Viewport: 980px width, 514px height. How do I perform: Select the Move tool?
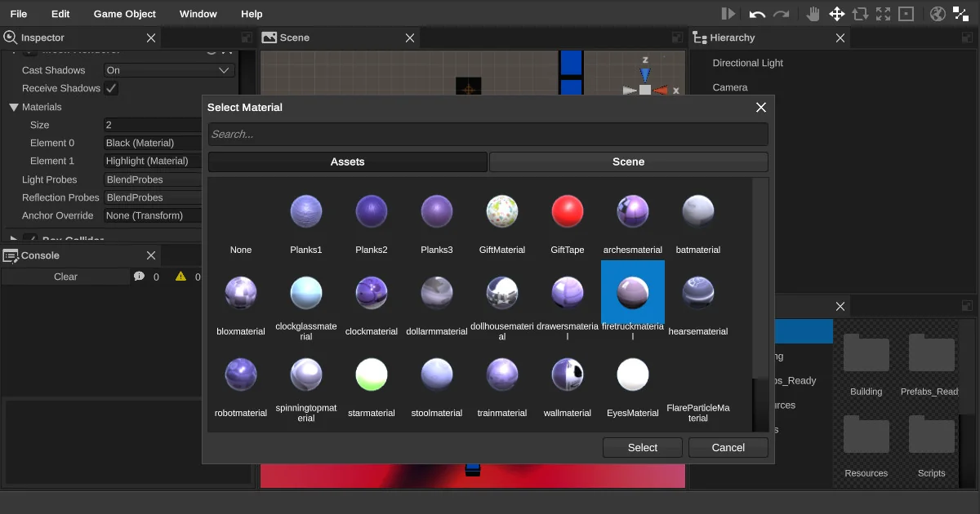click(837, 13)
